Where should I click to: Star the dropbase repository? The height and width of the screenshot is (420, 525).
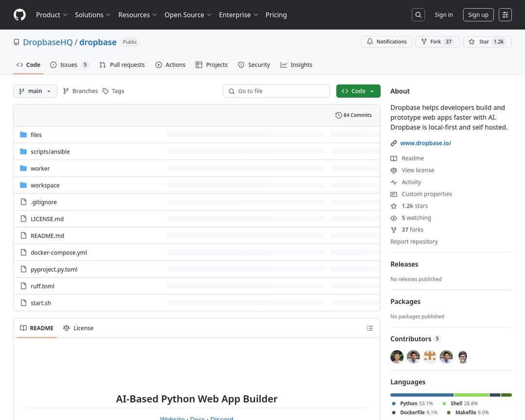[x=488, y=41]
